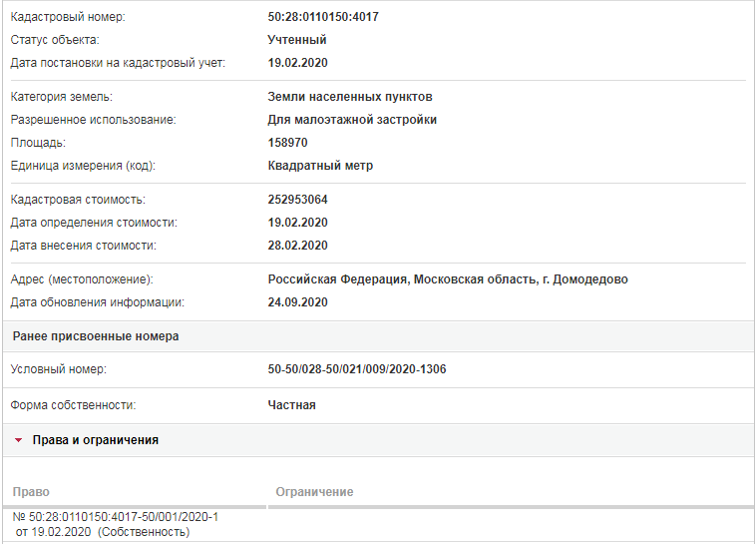Select the cadastral number 50:28:0110150:4017
This screenshot has height=544, width=756.
[x=323, y=17]
